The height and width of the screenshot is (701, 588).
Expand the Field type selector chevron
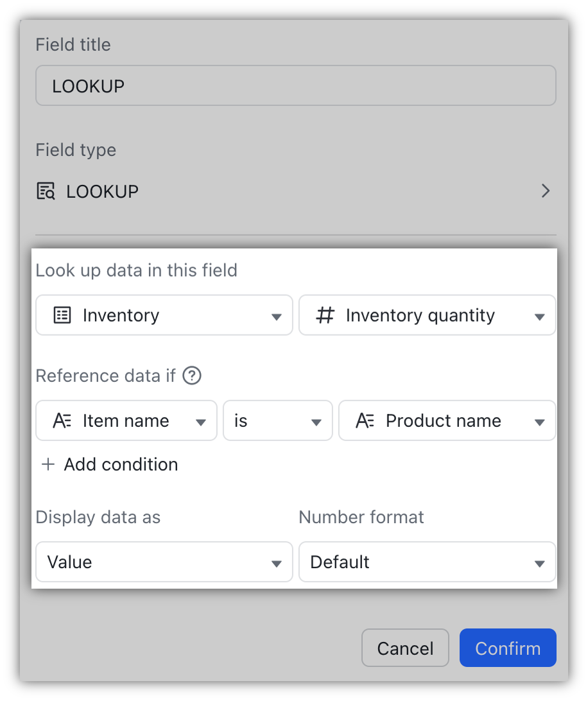click(x=545, y=191)
